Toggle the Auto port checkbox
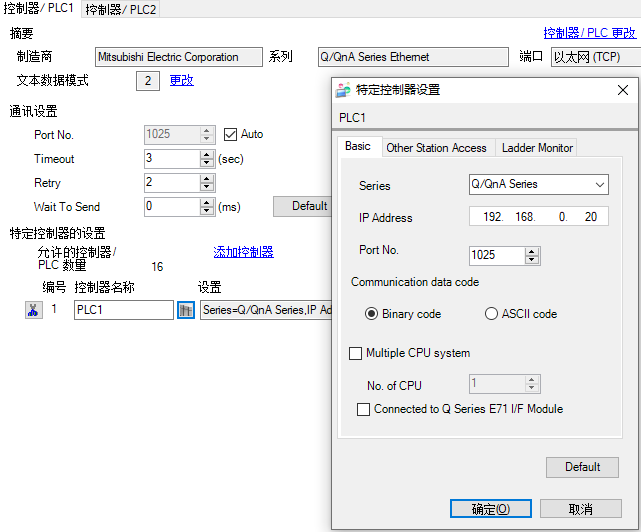The width and height of the screenshot is (641, 532). pos(231,134)
